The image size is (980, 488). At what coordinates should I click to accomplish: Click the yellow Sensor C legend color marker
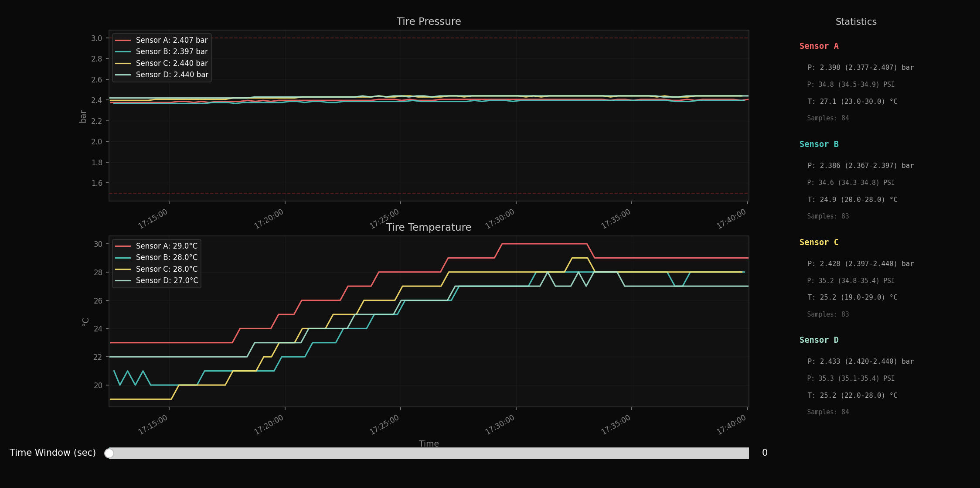[x=123, y=63]
